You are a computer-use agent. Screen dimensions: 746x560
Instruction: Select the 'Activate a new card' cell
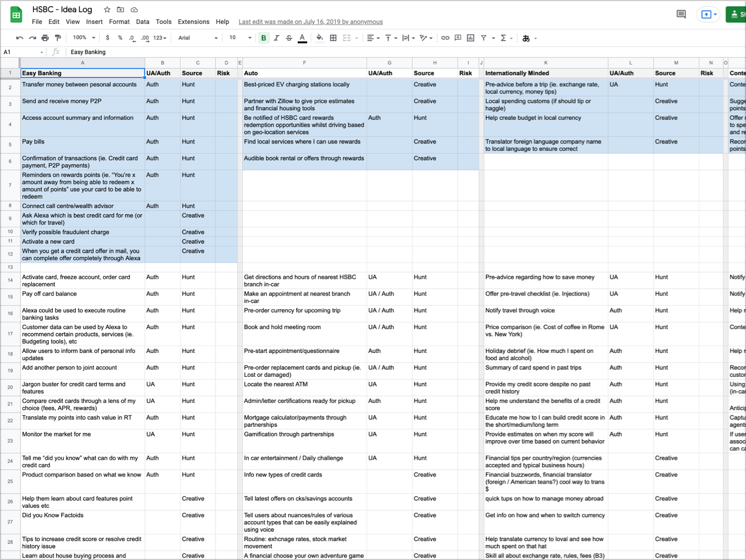82,242
